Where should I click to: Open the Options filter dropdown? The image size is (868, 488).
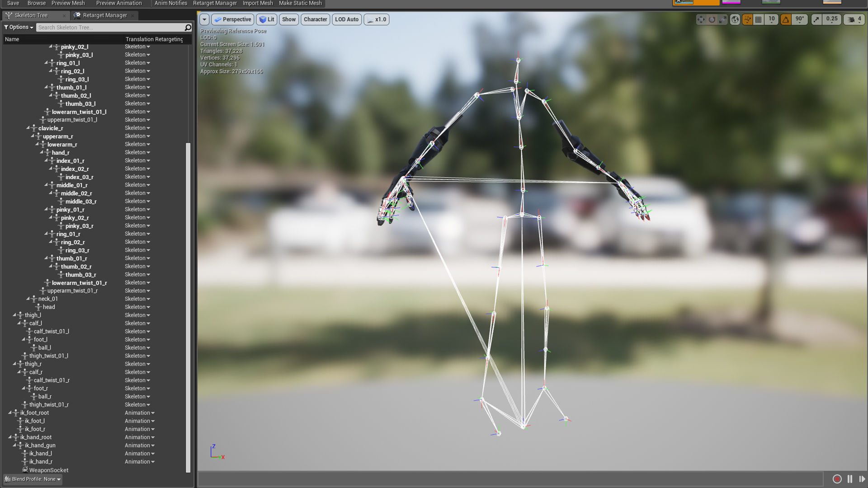click(19, 27)
